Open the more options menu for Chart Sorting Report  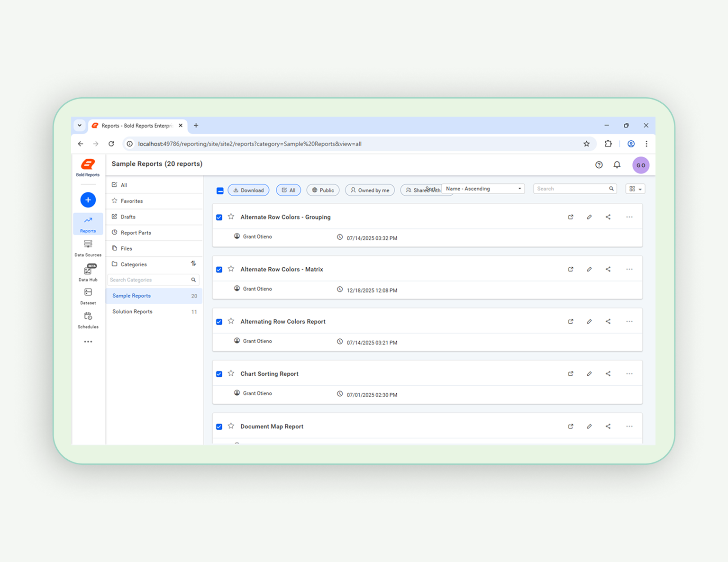[x=629, y=373]
